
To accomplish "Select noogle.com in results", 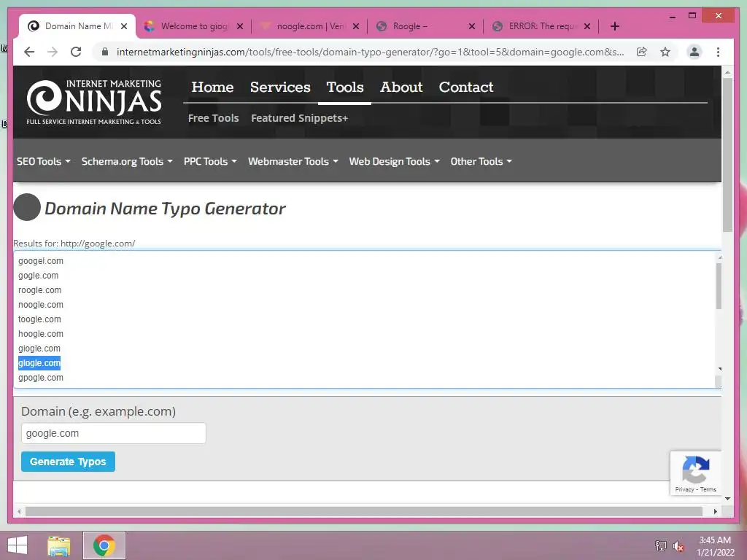I will tap(41, 305).
